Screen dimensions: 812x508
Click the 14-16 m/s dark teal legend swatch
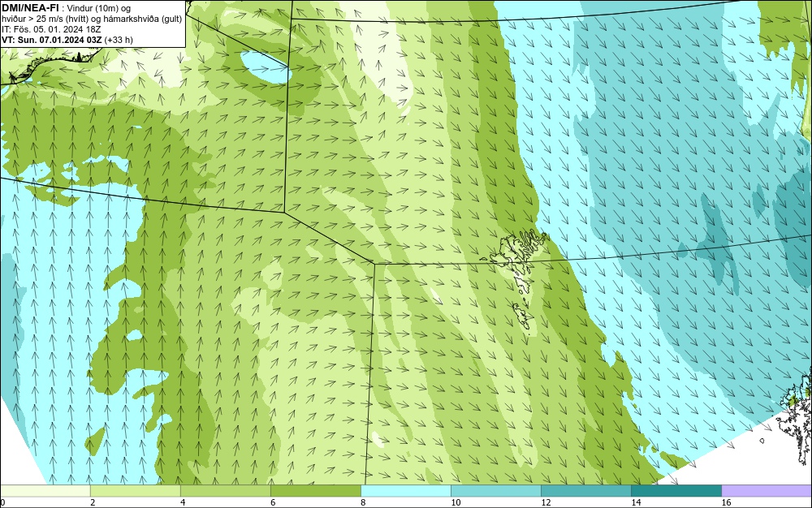coord(676,490)
